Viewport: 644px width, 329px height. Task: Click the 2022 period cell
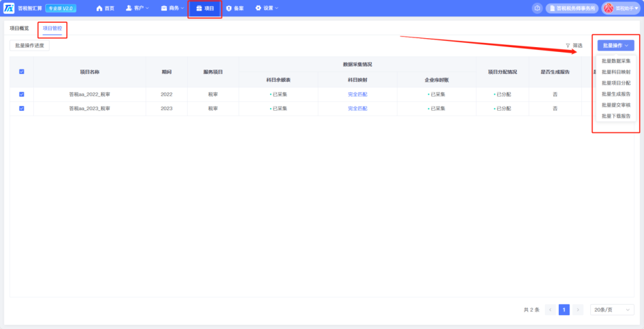coord(166,95)
